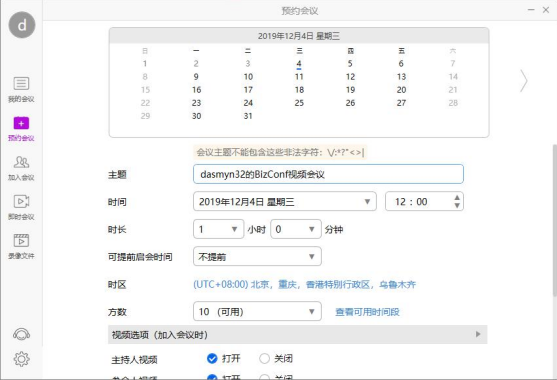
Task: Select December 5 in the calendar
Action: coord(350,64)
